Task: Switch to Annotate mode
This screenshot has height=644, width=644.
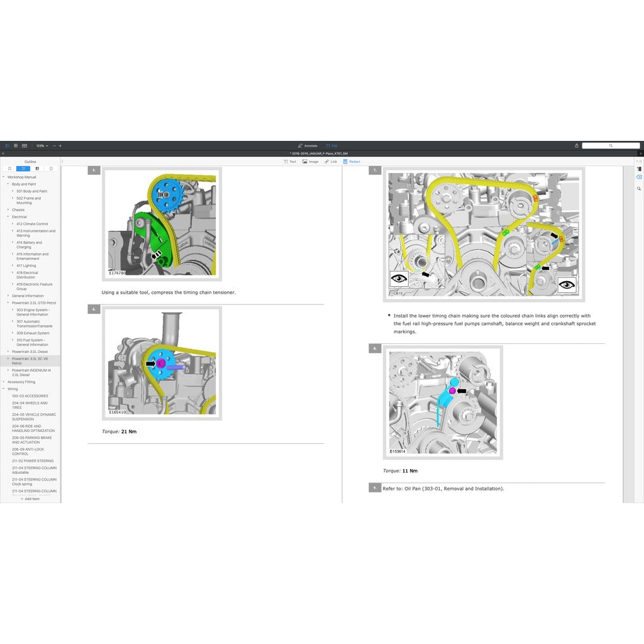Action: point(308,145)
